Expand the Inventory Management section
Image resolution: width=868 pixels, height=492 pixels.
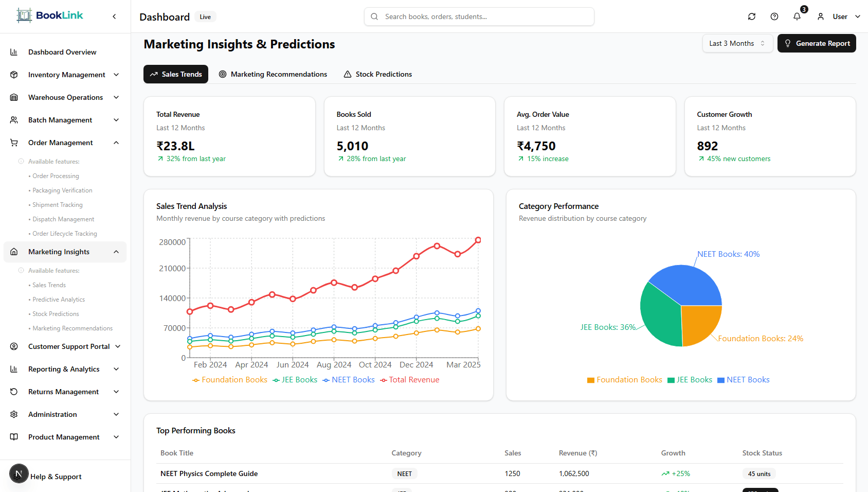coord(116,75)
